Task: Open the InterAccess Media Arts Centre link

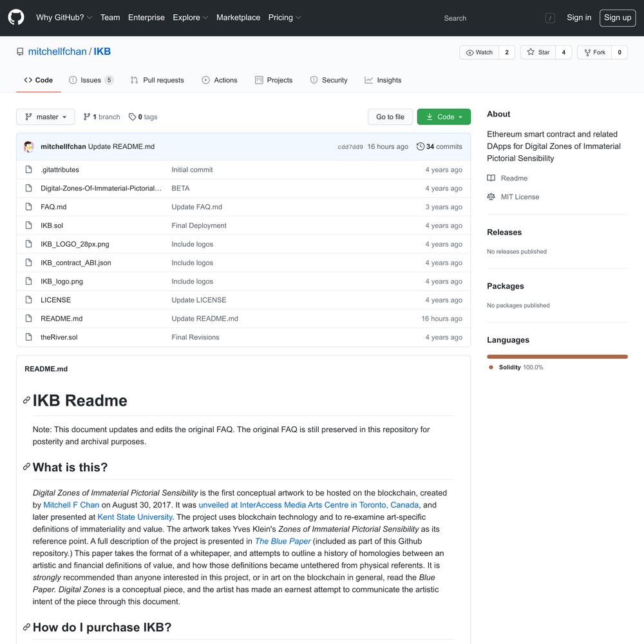Action: (x=308, y=505)
